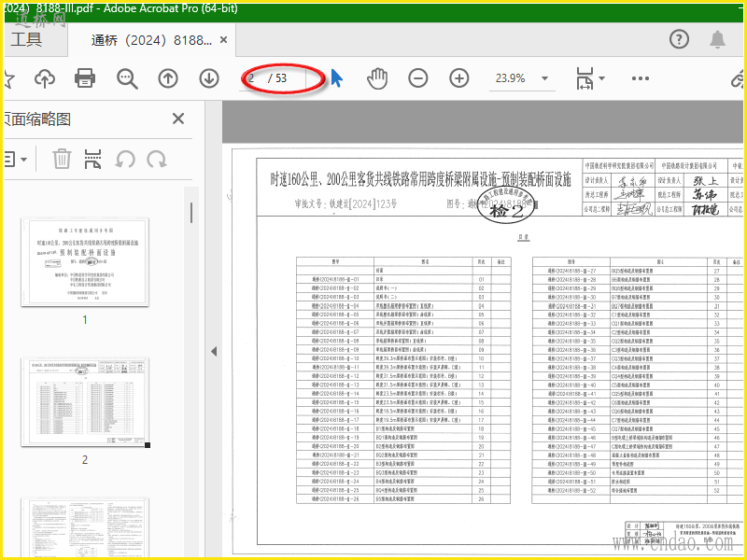Select page 1 thumbnail
This screenshot has height=560, width=747.
click(x=85, y=261)
